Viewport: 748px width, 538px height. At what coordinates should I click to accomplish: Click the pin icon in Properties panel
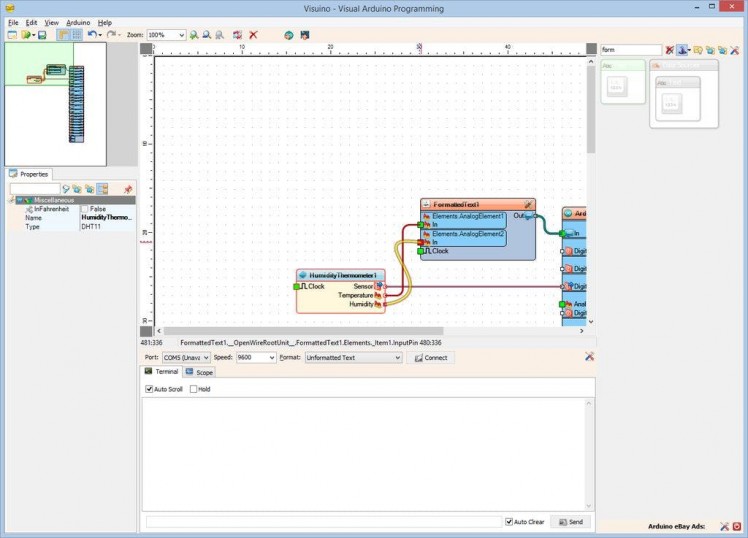(128, 189)
